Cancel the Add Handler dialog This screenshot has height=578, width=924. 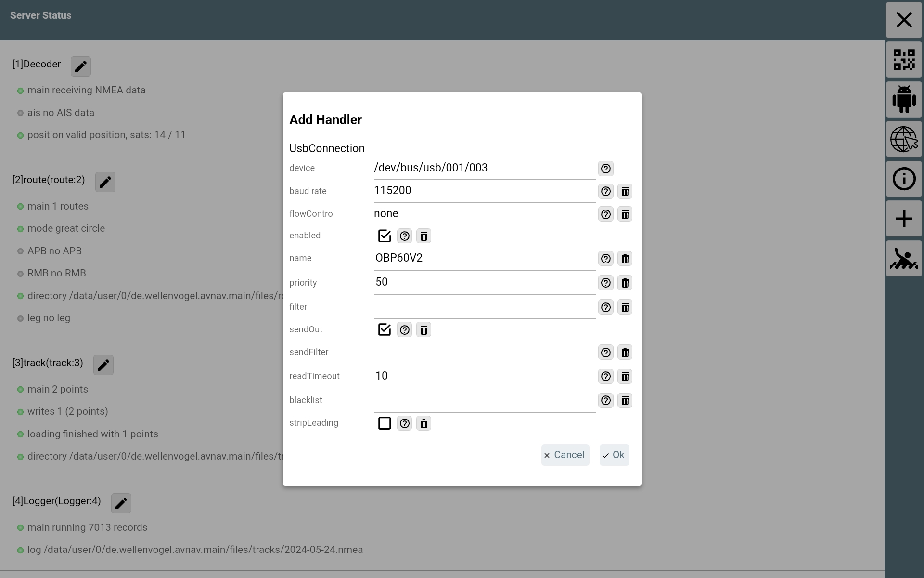pyautogui.click(x=565, y=455)
